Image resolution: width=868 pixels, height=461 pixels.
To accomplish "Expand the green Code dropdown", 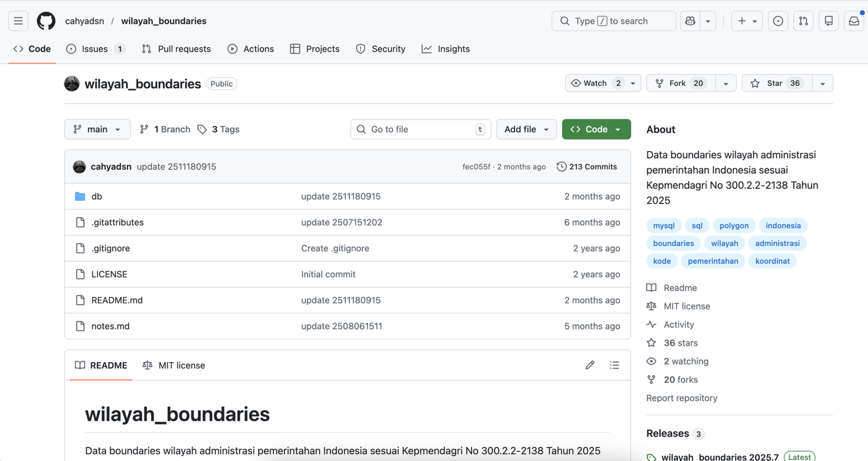I will pyautogui.click(x=596, y=129).
